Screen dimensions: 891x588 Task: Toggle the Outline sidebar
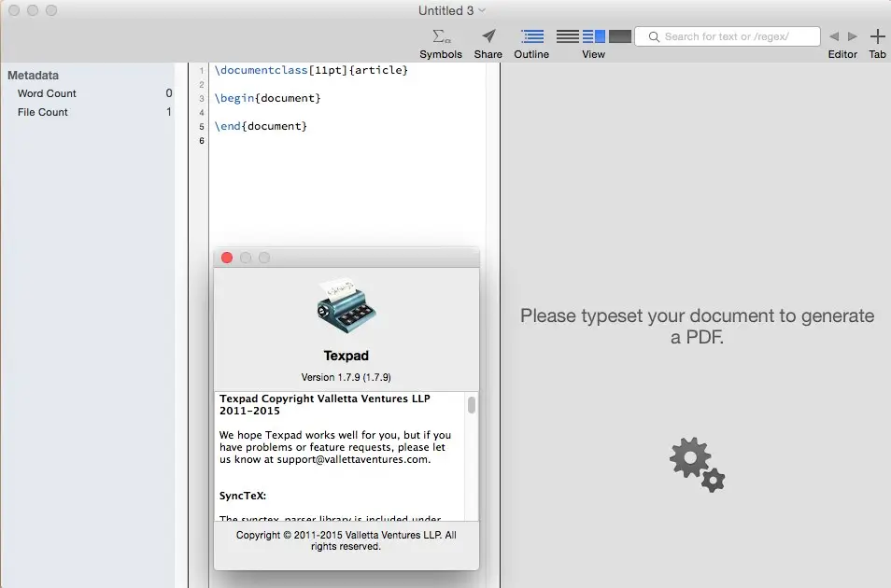point(531,36)
